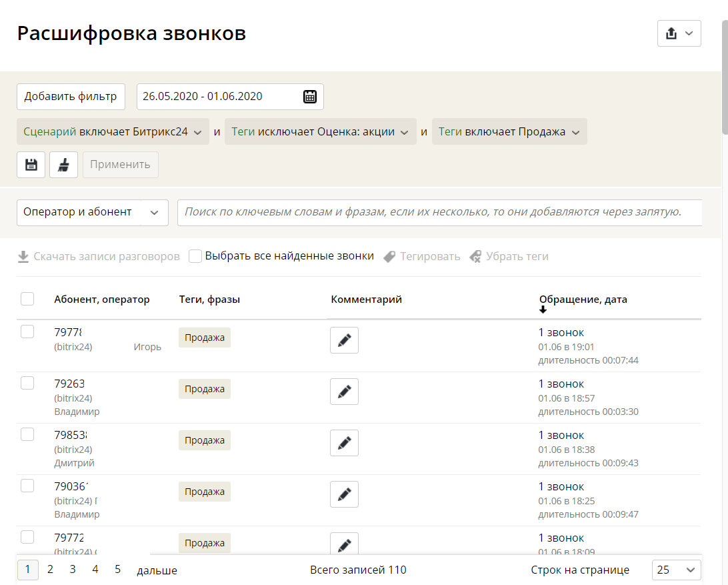This screenshot has width=728, height=585.
Task: Expand the 'Сценарий включает Битрикс24' filter
Action: pos(113,132)
